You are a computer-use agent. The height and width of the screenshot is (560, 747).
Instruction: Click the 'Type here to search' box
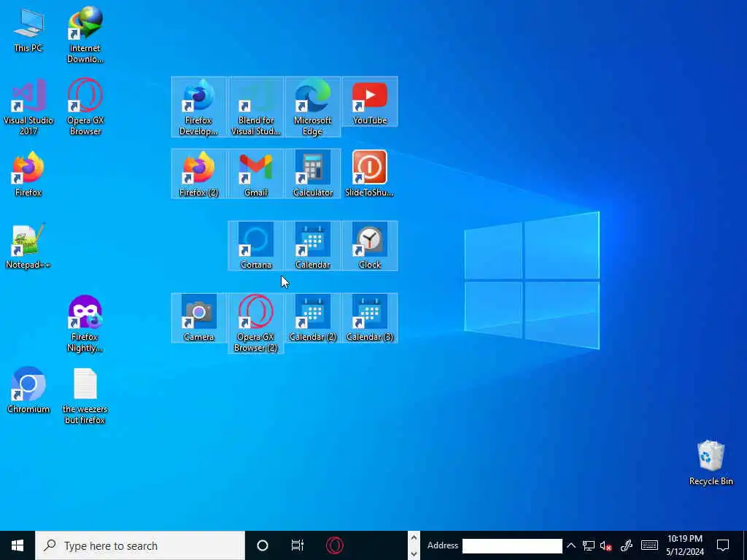point(140,545)
